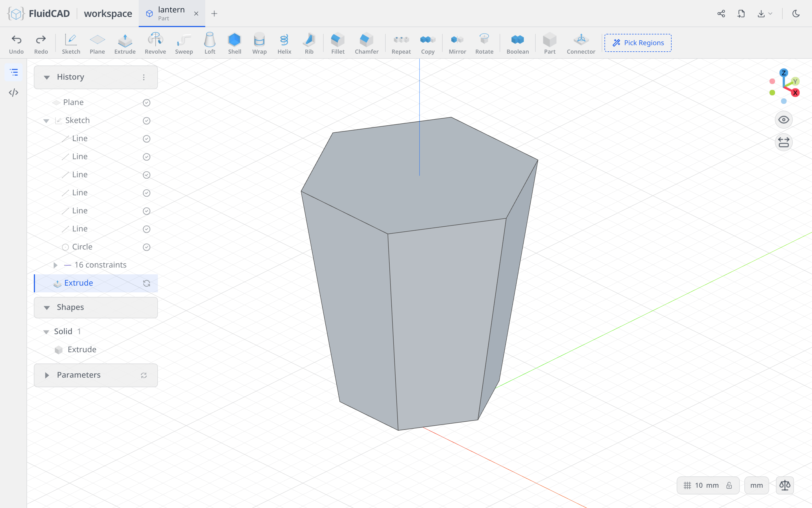
Task: Start a new Sketch
Action: pos(71,44)
